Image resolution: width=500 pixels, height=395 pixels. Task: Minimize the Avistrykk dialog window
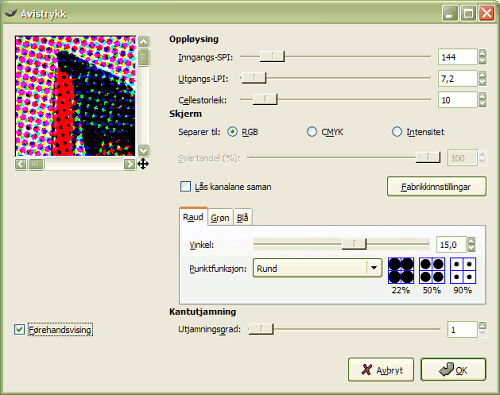(450, 14)
